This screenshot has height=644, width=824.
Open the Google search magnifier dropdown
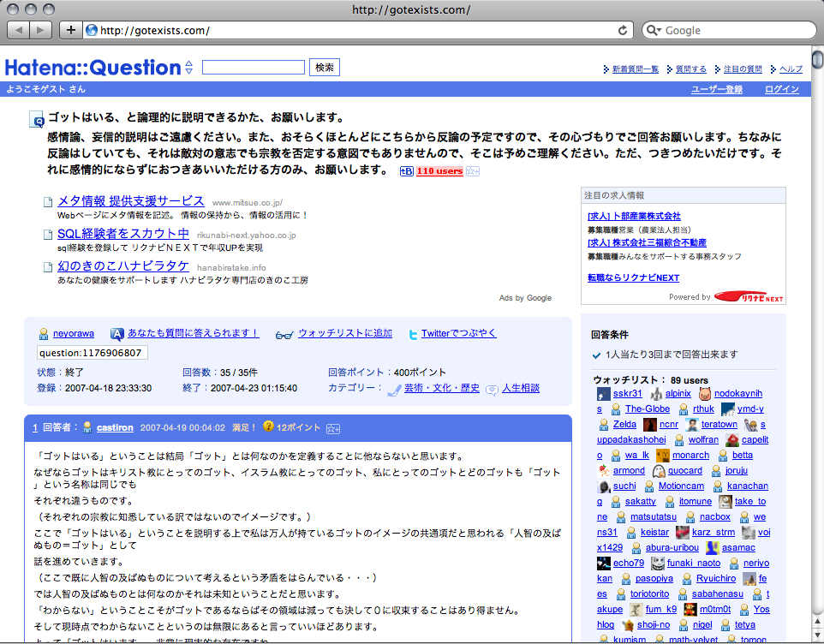(654, 30)
